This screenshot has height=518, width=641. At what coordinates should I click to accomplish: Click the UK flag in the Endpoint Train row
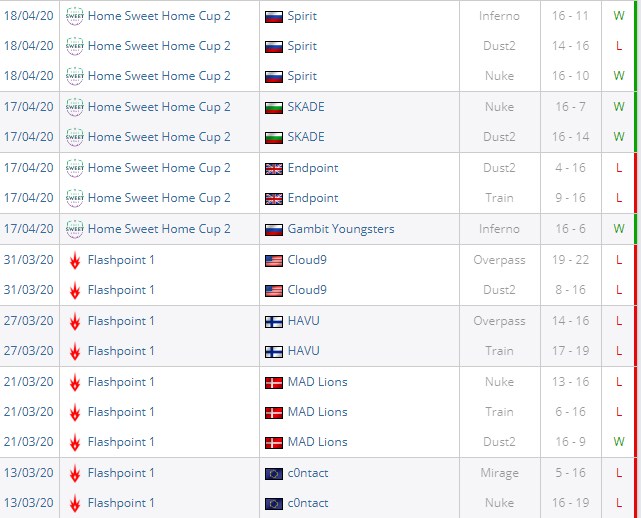(273, 198)
